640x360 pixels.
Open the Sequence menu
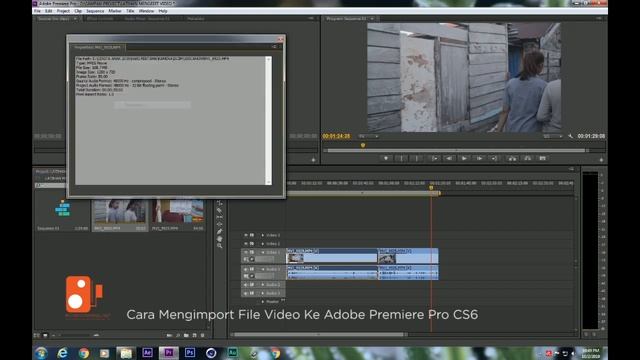click(x=95, y=11)
